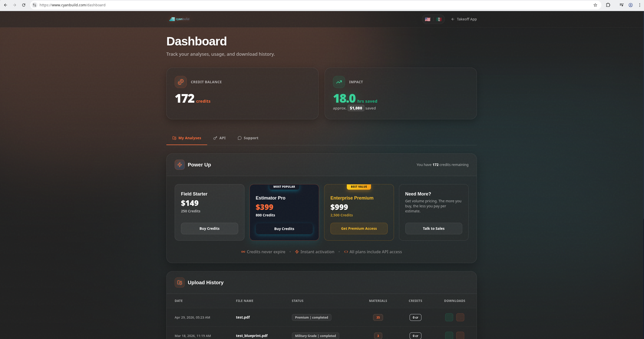Click the MATERIALS column header
This screenshot has width=644, height=339.
click(378, 301)
